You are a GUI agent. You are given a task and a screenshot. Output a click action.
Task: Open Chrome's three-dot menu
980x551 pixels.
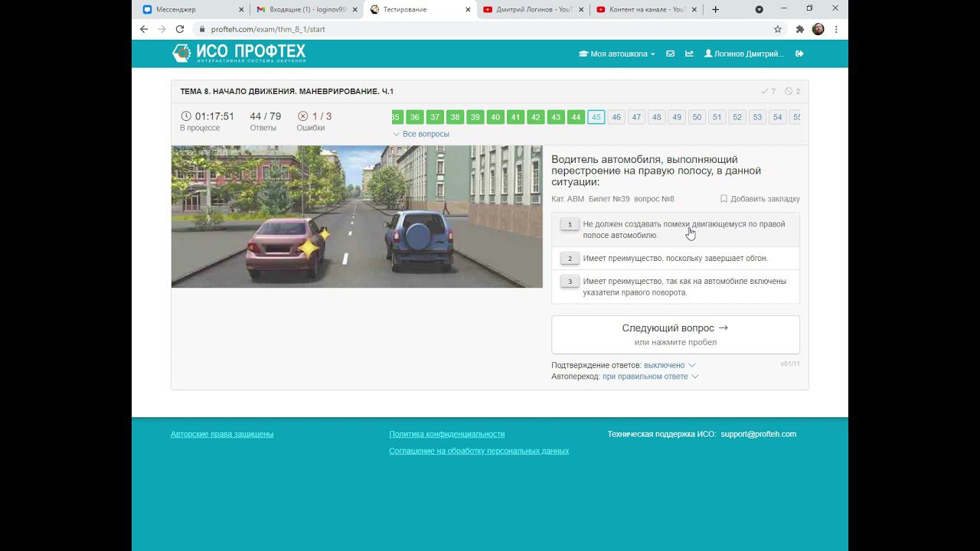pos(836,29)
